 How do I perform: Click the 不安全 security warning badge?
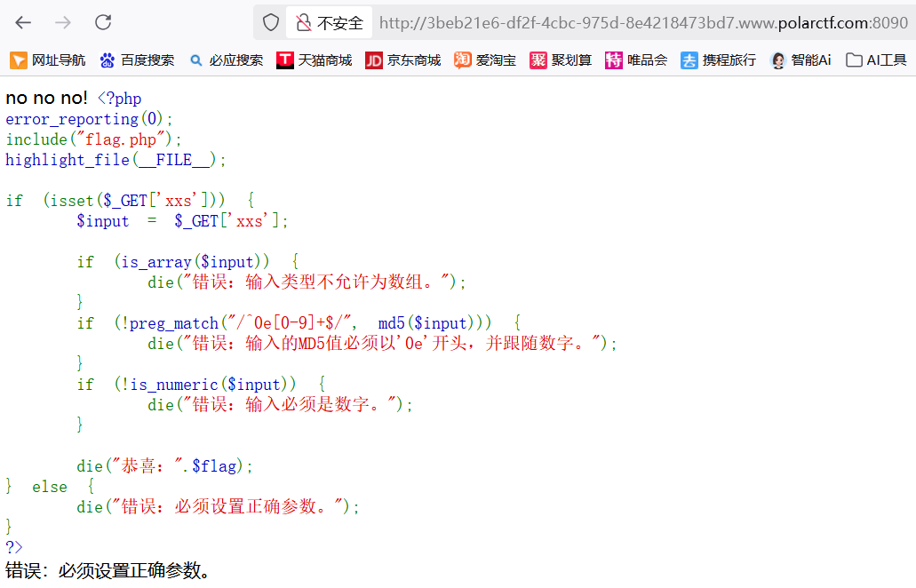329,23
